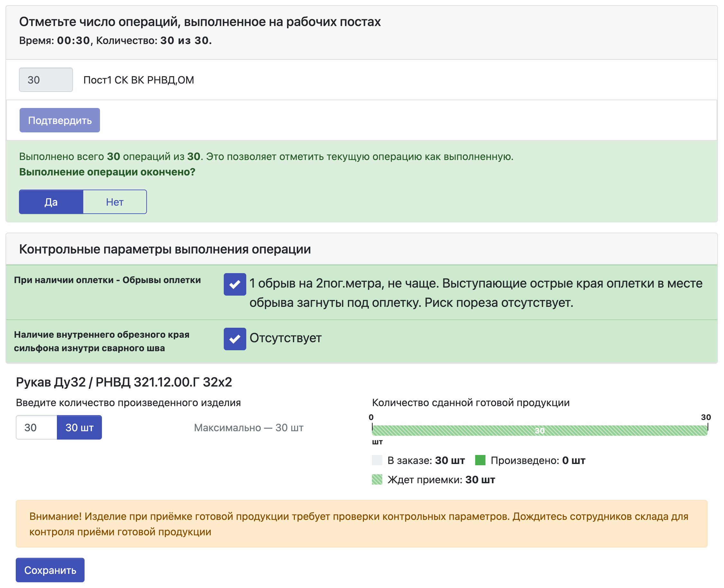Click the 30 шт fill button
This screenshot has height=588, width=724.
click(79, 427)
